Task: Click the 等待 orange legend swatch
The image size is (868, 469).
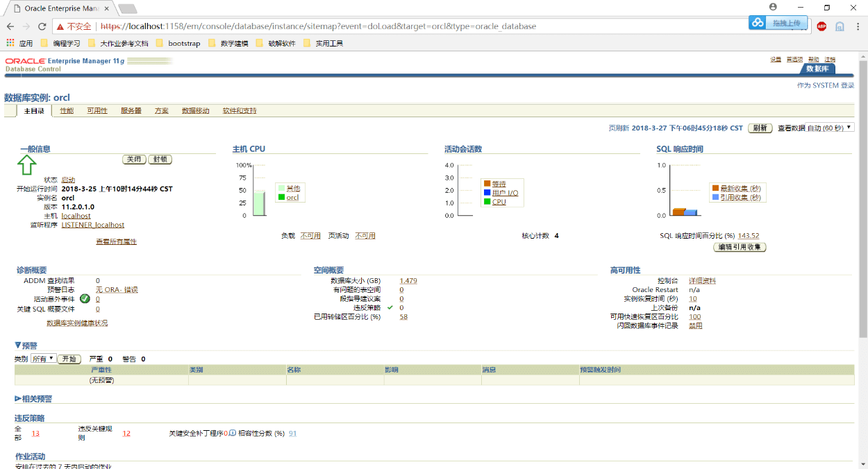Action: [x=487, y=184]
